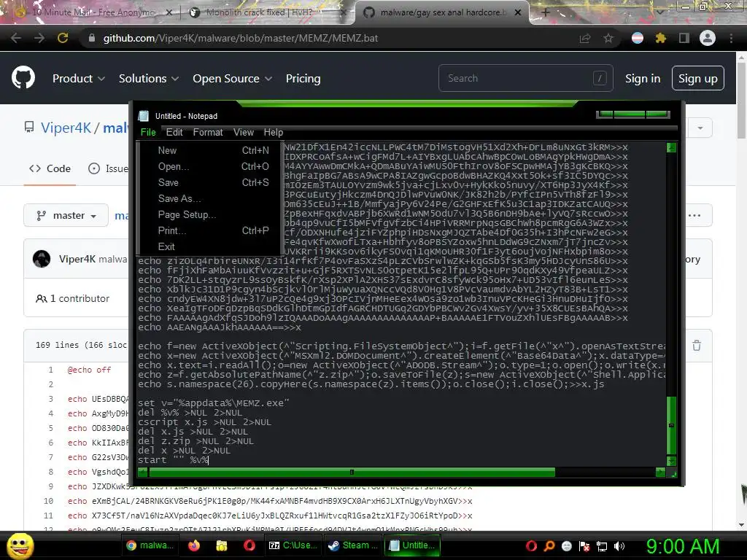The width and height of the screenshot is (747, 560).
Task: Click Viper4K avatar image
Action: [x=42, y=259]
